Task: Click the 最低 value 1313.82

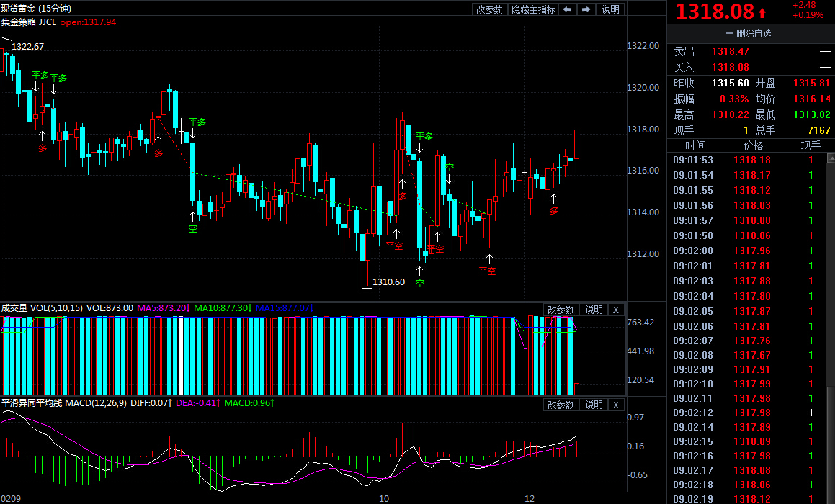Action: 811,115
